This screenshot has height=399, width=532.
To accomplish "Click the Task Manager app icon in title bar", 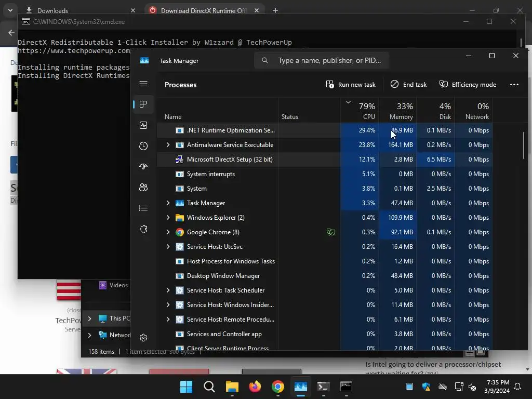I will coord(144,60).
